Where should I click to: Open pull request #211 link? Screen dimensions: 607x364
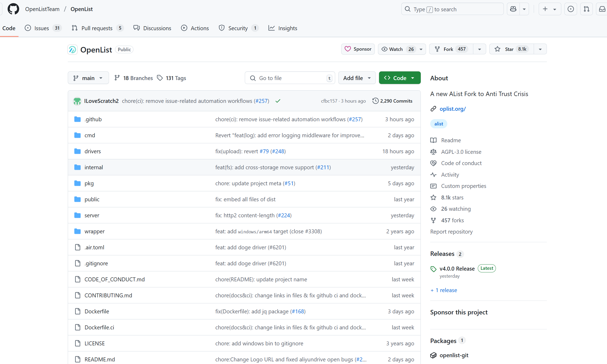(323, 167)
